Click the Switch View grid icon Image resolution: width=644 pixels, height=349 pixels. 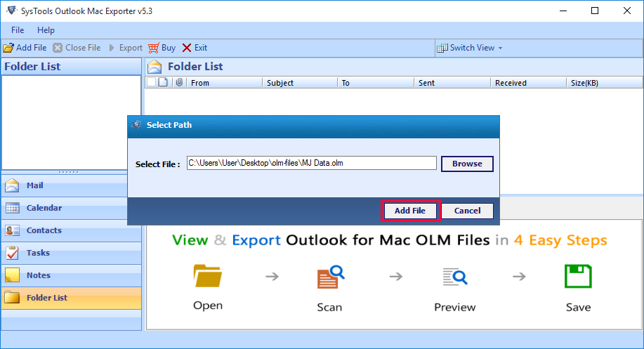tap(442, 48)
